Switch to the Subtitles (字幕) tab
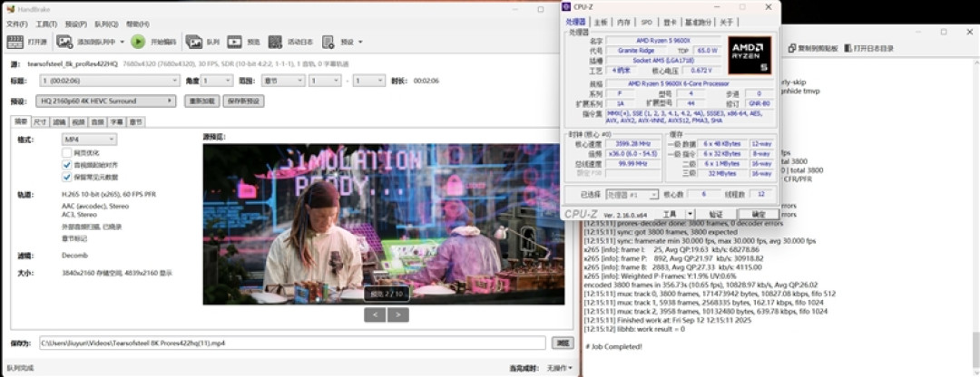 coord(117,121)
